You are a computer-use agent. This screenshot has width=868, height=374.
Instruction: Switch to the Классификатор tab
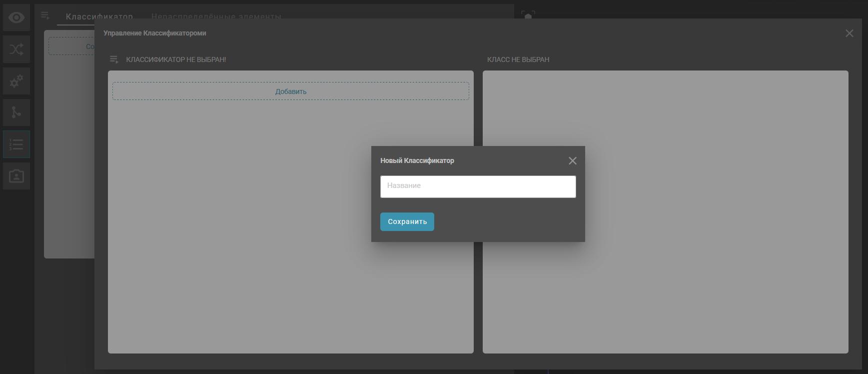[x=99, y=16]
